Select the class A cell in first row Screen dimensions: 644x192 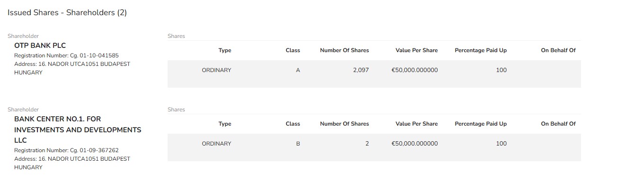[x=298, y=70]
